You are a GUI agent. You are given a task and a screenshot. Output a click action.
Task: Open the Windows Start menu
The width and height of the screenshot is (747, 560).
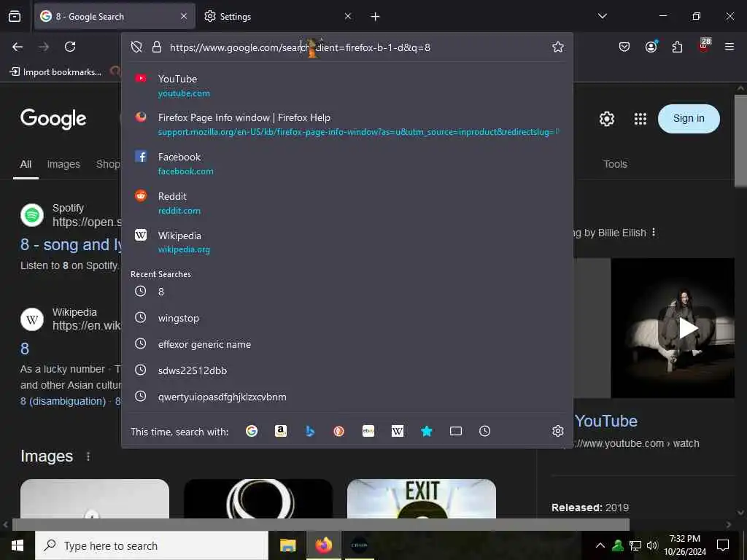(x=18, y=545)
